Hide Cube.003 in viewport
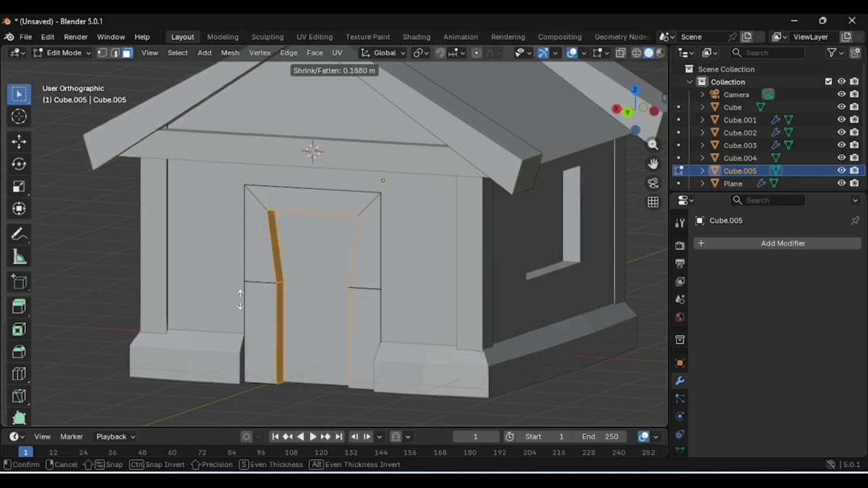This screenshot has width=868, height=488. (842, 145)
